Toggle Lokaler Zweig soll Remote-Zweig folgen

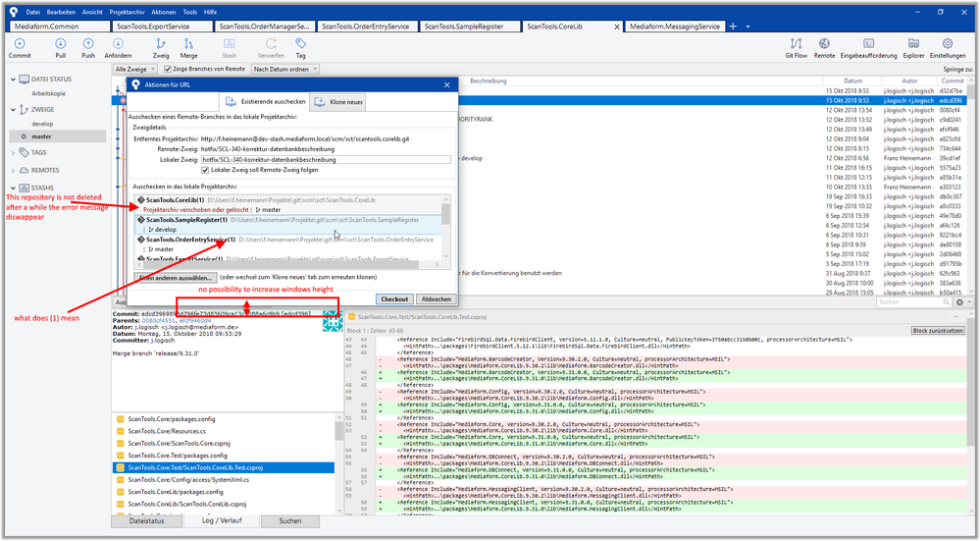point(205,170)
